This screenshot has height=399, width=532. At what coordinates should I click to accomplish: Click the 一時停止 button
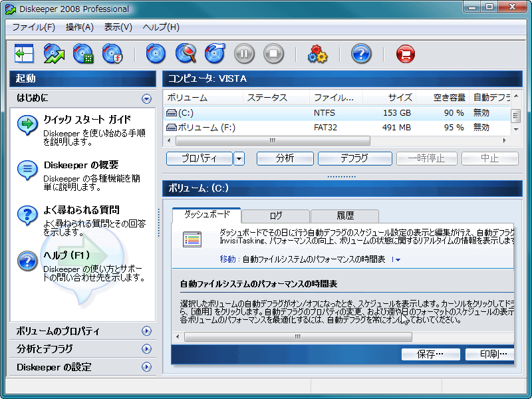pos(426,158)
